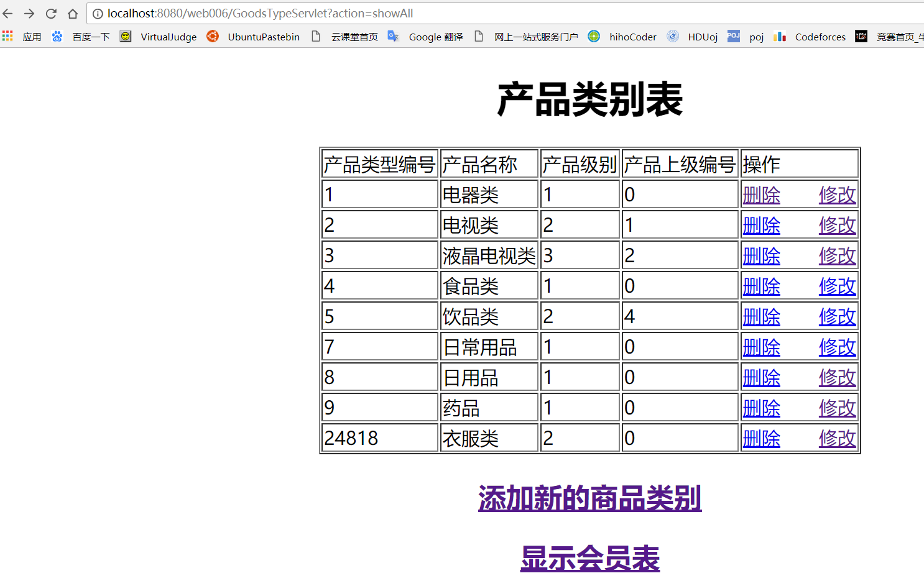Image resolution: width=924 pixels, height=586 pixels.
Task: Modify the 衣服类 category row
Action: tap(838, 439)
